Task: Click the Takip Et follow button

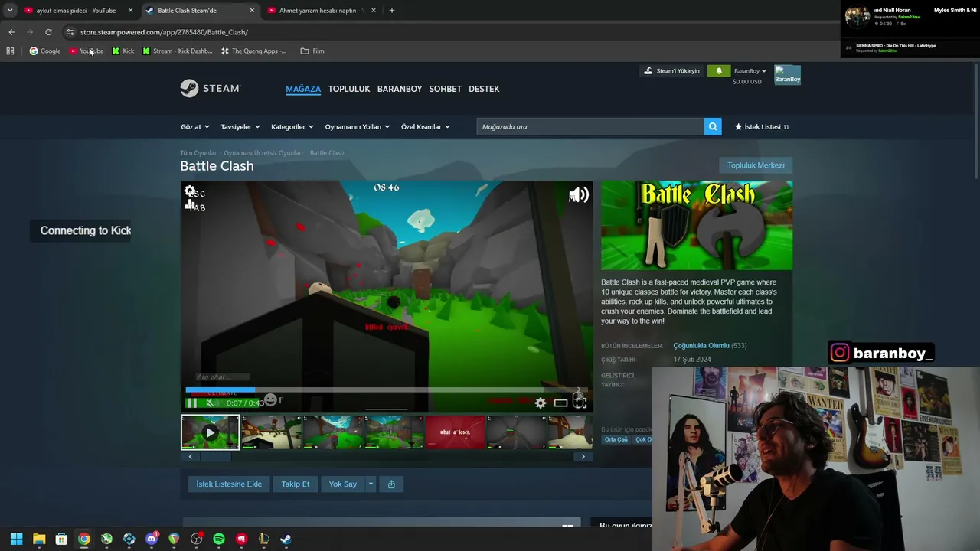Action: click(x=296, y=484)
